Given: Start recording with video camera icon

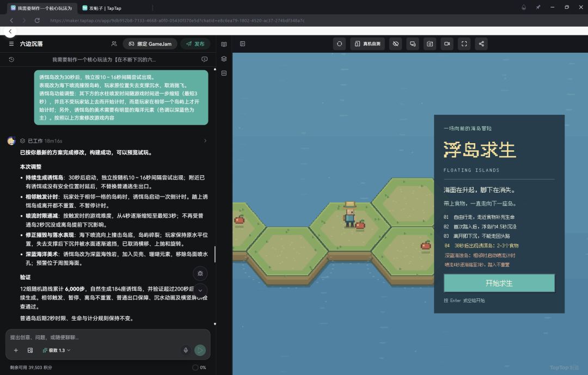Looking at the screenshot, I should point(447,44).
